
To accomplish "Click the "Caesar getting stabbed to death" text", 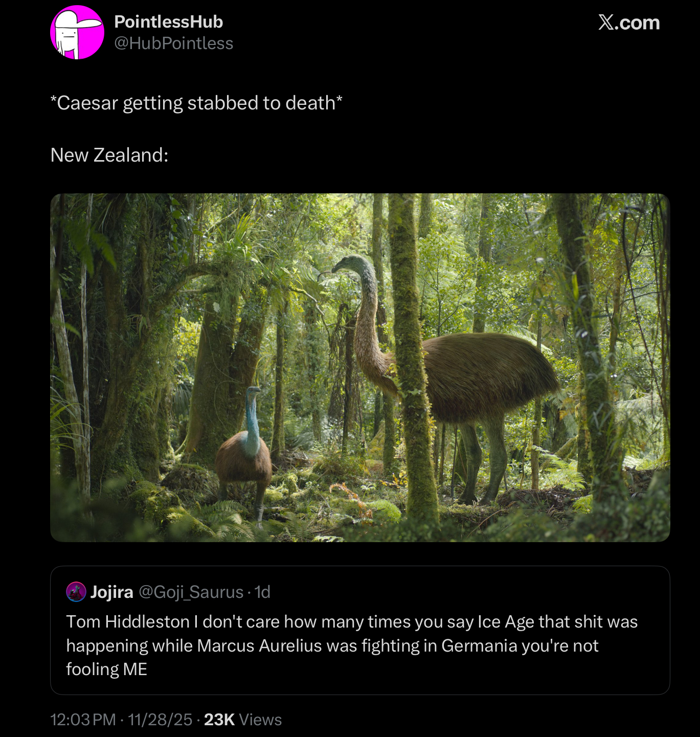I will point(196,103).
